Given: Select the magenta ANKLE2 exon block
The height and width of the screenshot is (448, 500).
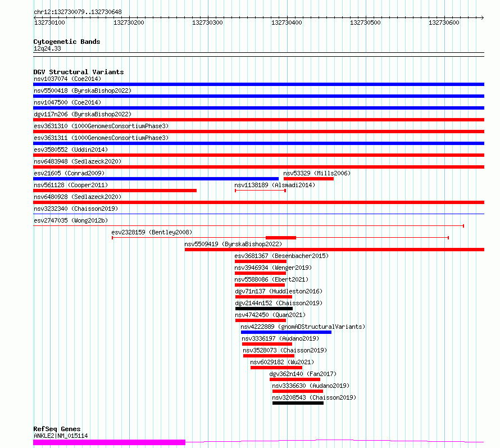Looking at the screenshot, I should pos(109,442).
